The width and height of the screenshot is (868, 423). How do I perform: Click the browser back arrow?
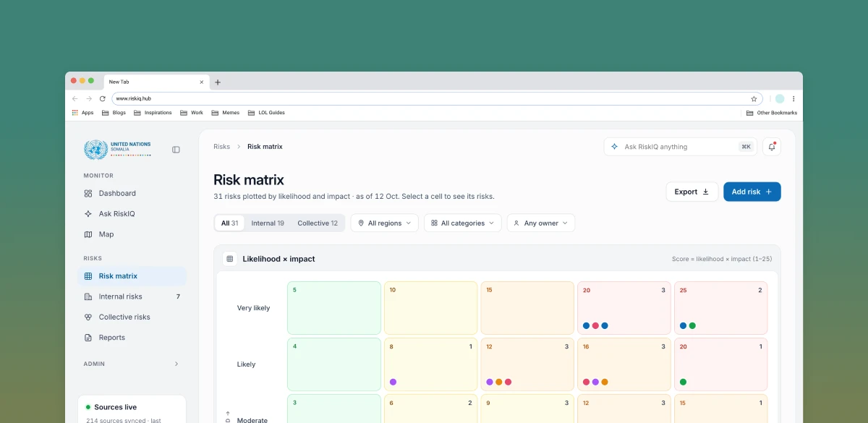click(x=75, y=98)
